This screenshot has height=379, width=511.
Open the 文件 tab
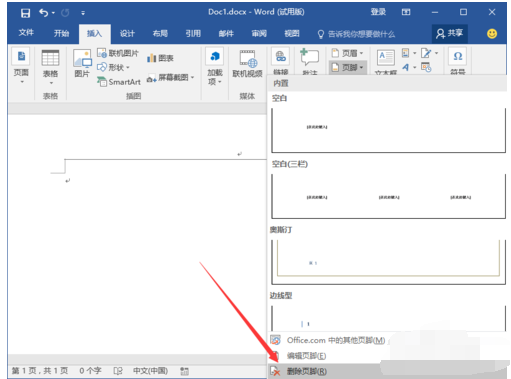(x=26, y=33)
